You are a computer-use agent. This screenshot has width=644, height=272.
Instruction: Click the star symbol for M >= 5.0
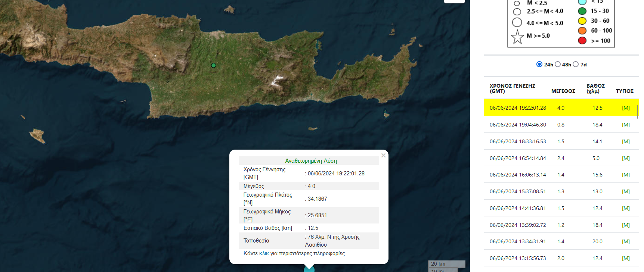pos(517,37)
